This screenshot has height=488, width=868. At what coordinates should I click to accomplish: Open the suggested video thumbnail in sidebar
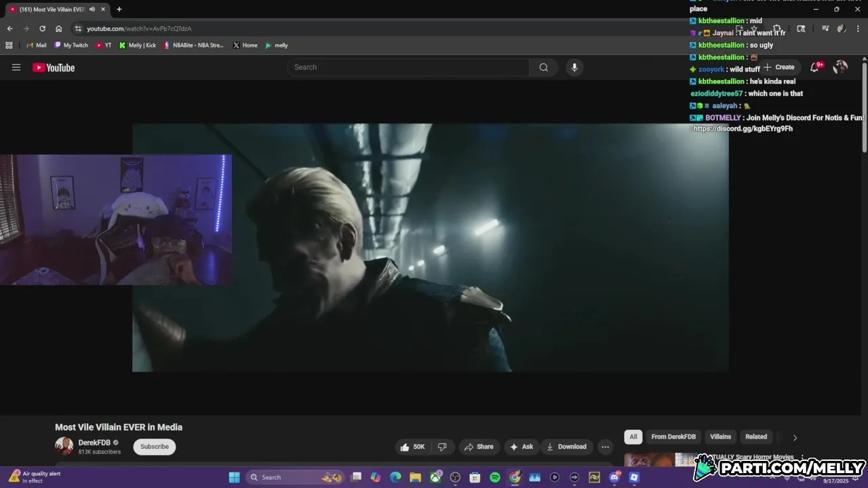tap(661, 460)
